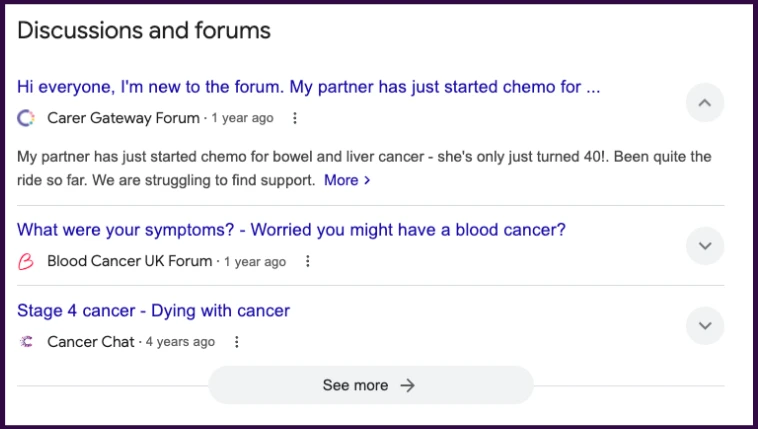Click the '4 years ago' timestamp

tap(180, 342)
